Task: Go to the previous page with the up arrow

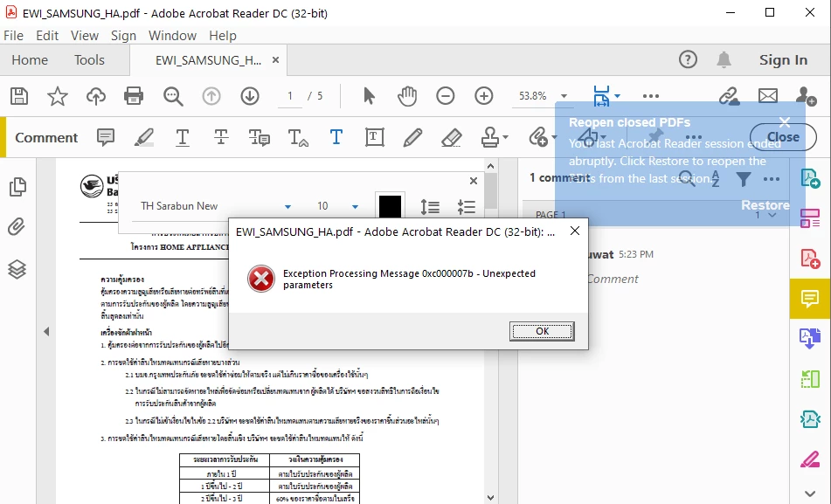Action: click(211, 96)
